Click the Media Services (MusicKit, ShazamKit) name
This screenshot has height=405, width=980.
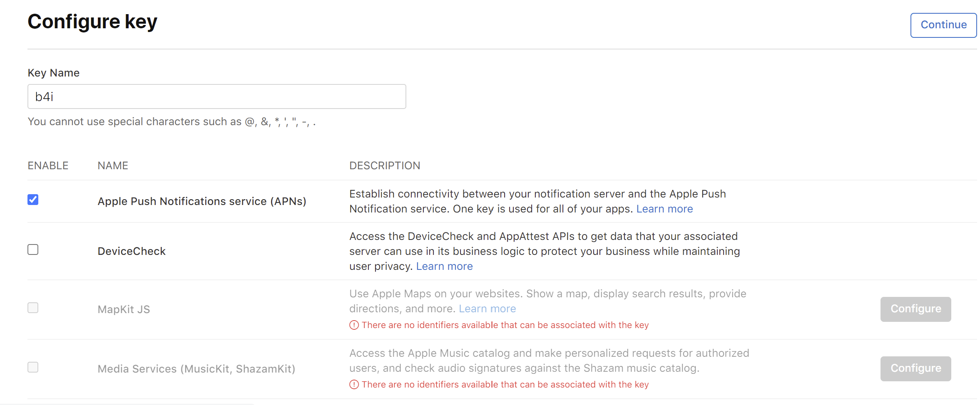(196, 369)
